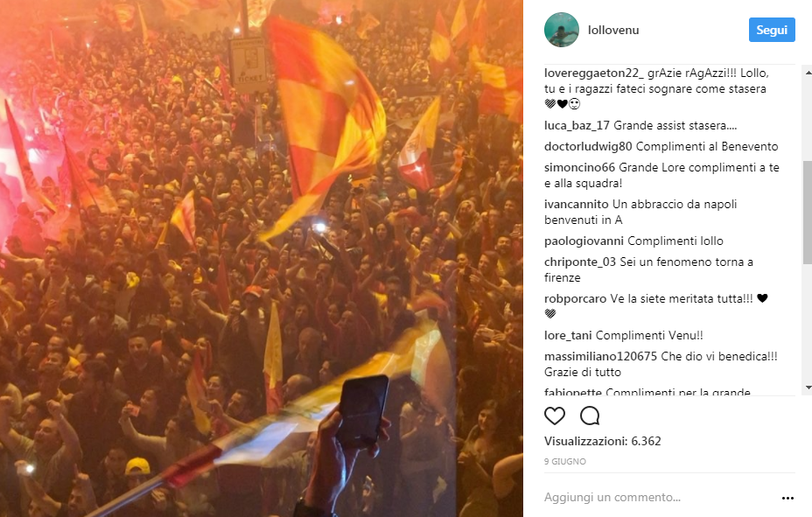Open the comment speech bubble icon
Screen dimensions: 812x517
[x=590, y=416]
